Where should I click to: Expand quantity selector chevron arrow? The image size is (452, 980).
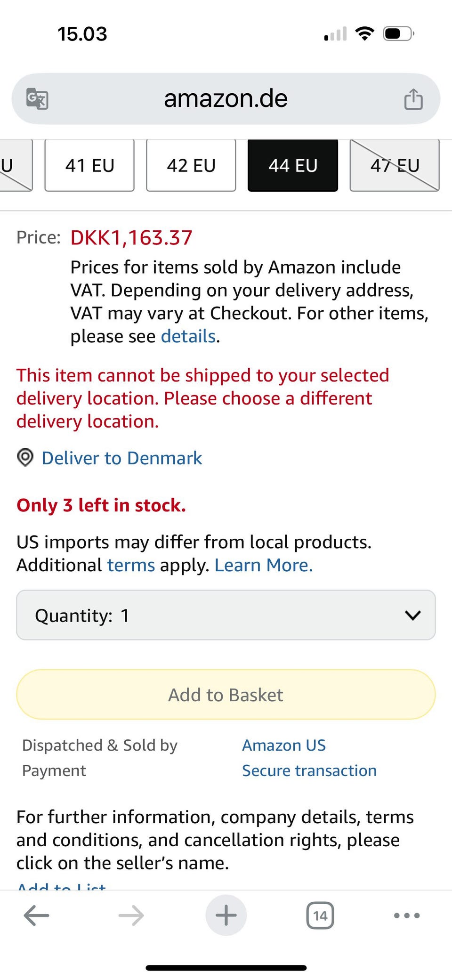[x=412, y=615]
